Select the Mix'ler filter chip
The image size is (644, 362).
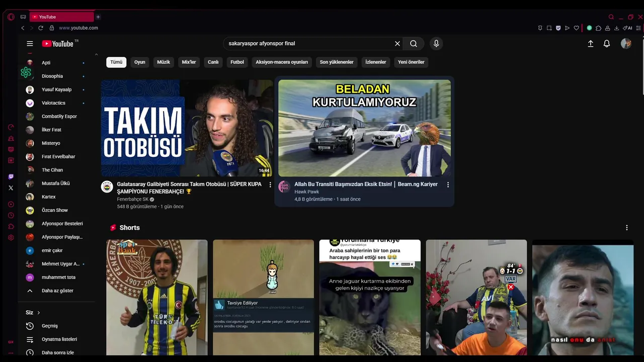click(x=189, y=62)
